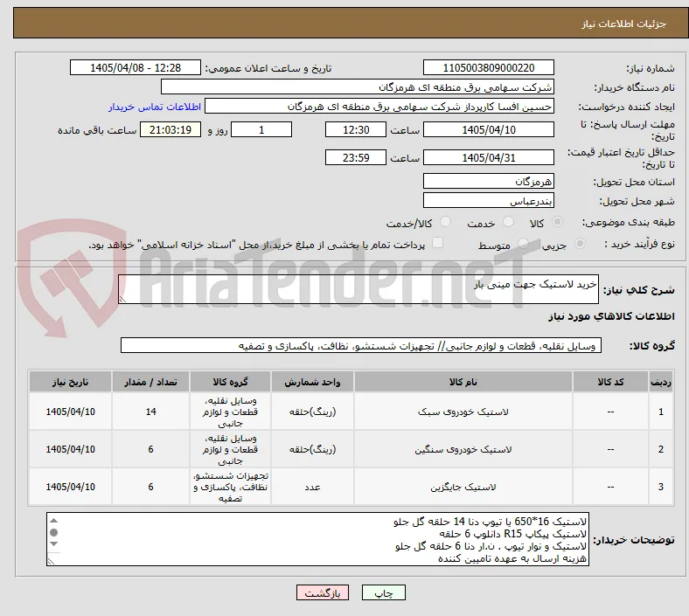Click the کد کالا column header

610,382
